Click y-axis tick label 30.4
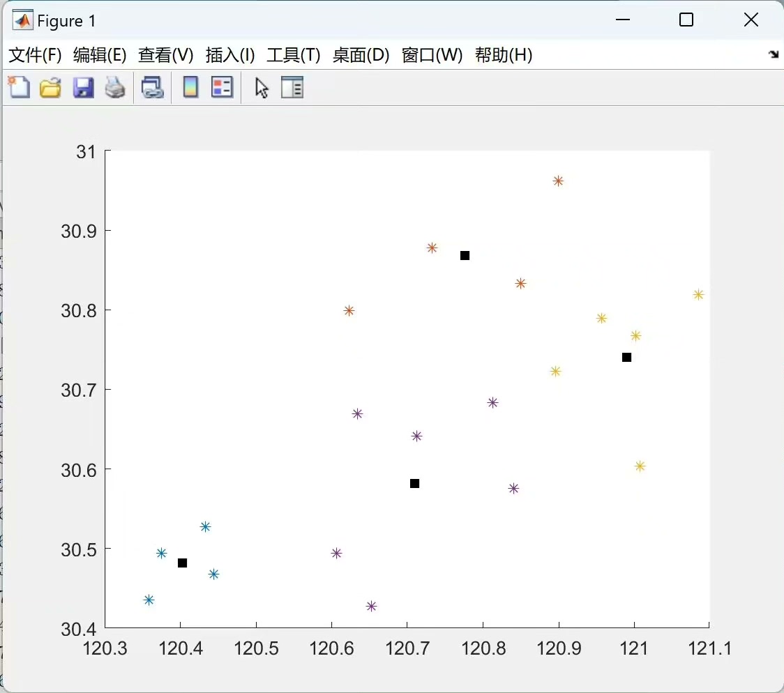784x693 pixels. click(x=79, y=629)
